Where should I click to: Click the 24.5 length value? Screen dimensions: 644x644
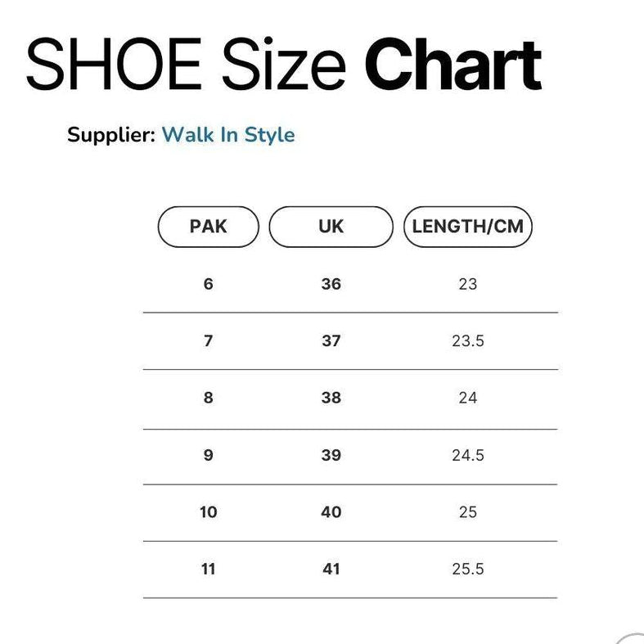click(x=467, y=455)
